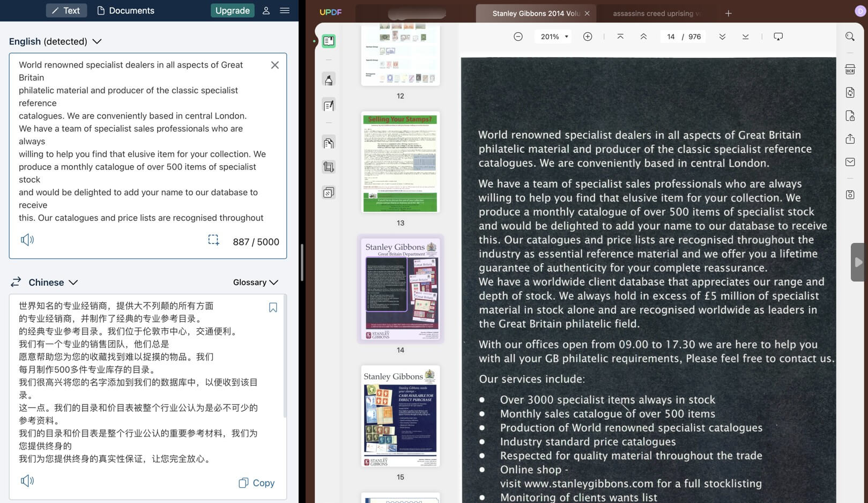Click the screenshot selection icon near character count
The image size is (868, 503).
click(213, 240)
